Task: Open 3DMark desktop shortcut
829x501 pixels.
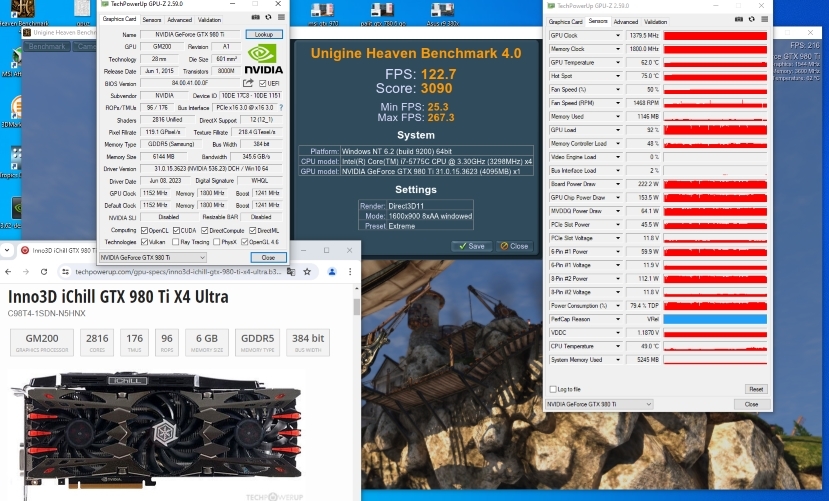Action: tap(12, 112)
